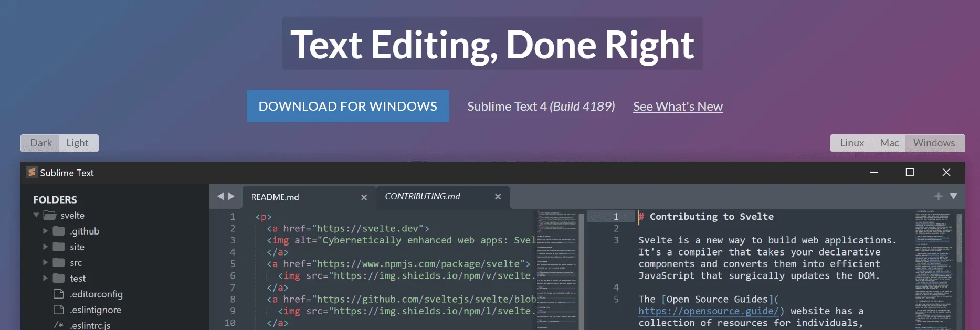Show the Linux screenshot

click(x=852, y=143)
